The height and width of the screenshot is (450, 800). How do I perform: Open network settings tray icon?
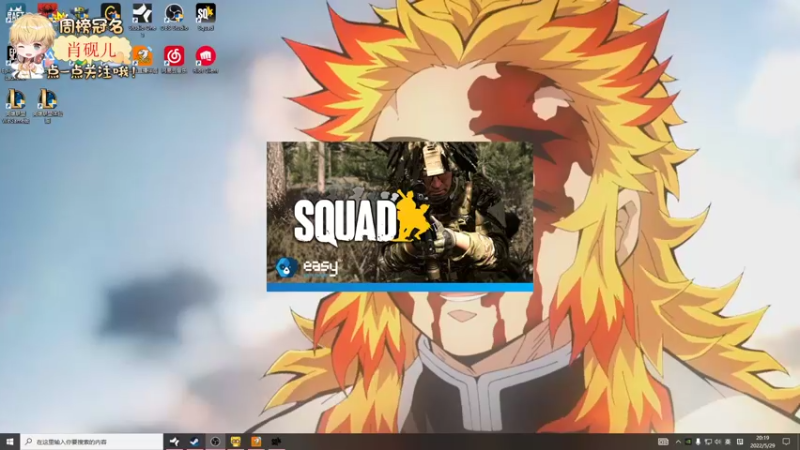point(708,442)
